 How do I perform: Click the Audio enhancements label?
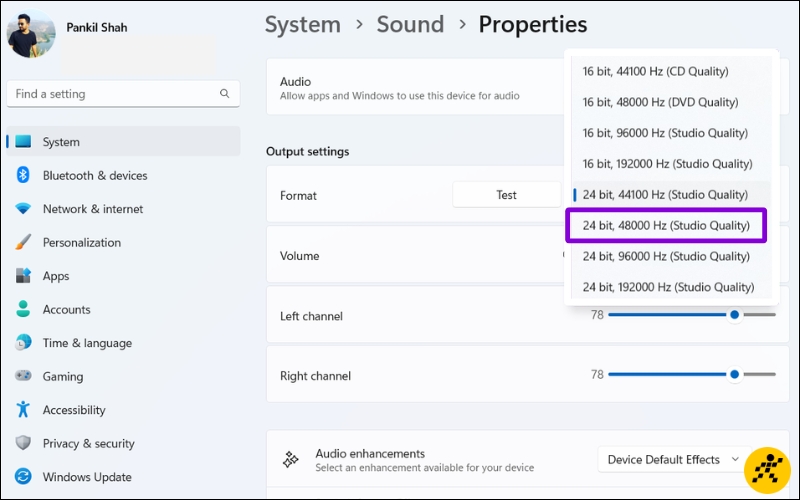tap(370, 454)
